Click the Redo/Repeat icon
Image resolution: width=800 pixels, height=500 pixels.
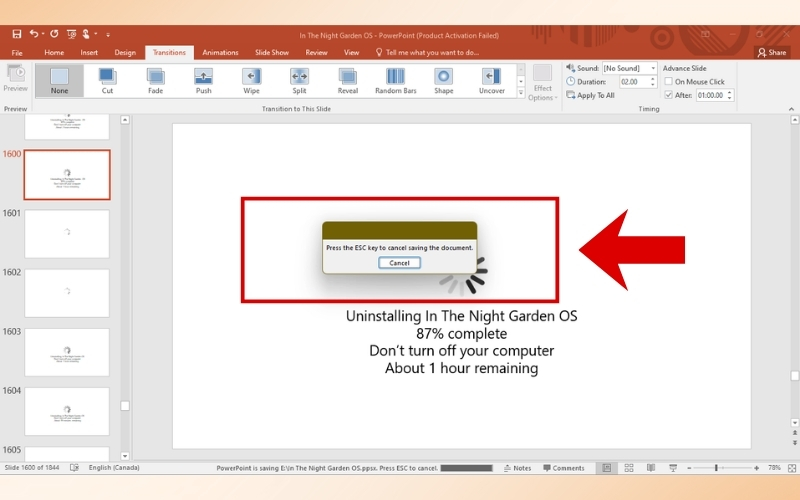54,34
